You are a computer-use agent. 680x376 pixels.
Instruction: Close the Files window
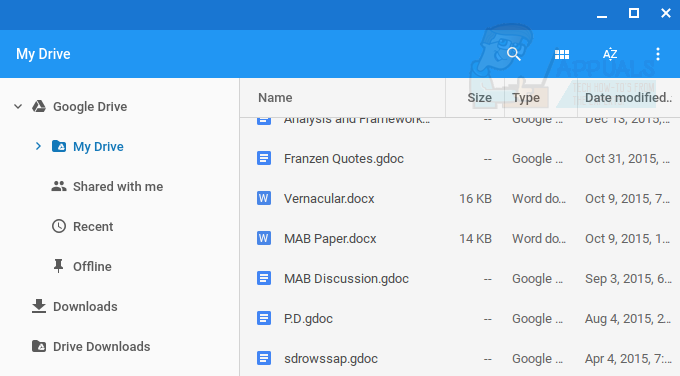(x=666, y=13)
